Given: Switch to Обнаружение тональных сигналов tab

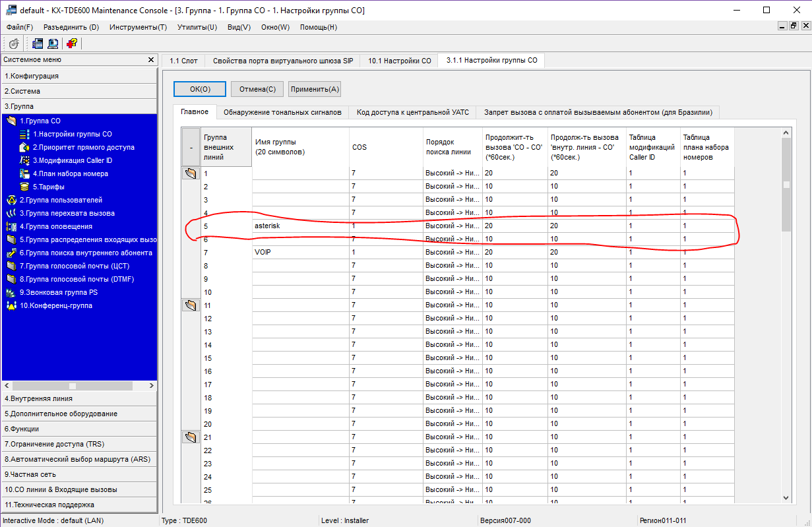Looking at the screenshot, I should coord(282,112).
